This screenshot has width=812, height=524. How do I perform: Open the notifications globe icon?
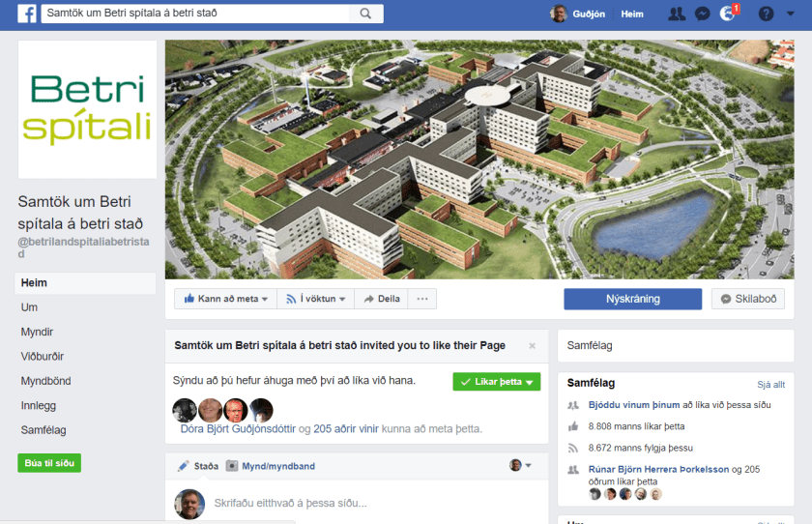(x=728, y=14)
